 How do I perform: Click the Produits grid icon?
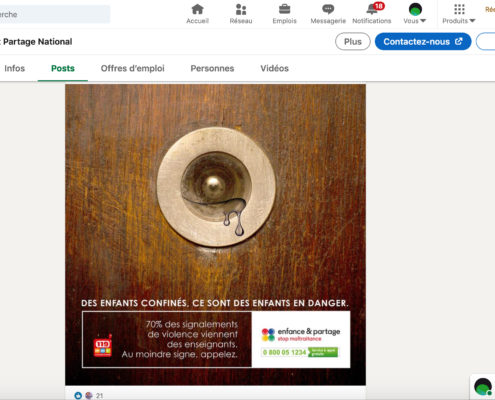459,9
